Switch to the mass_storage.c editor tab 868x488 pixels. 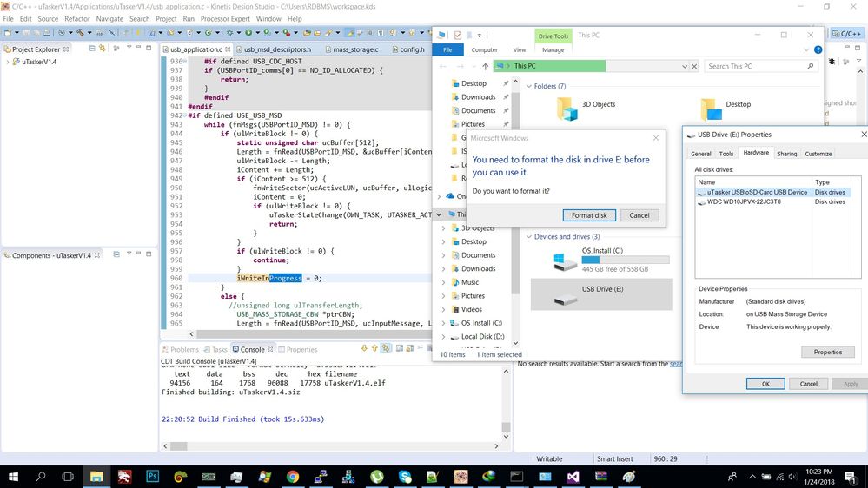(x=354, y=49)
